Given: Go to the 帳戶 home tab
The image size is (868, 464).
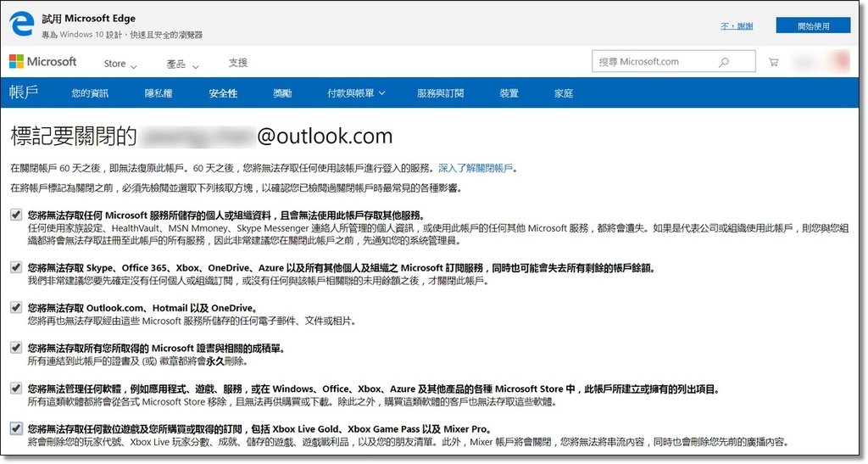Looking at the screenshot, I should click(x=24, y=92).
